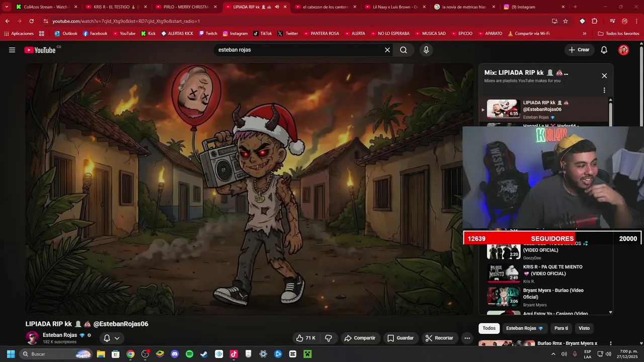Image resolution: width=644 pixels, height=362 pixels.
Task: Open TikTok bookmark
Action: (263, 34)
